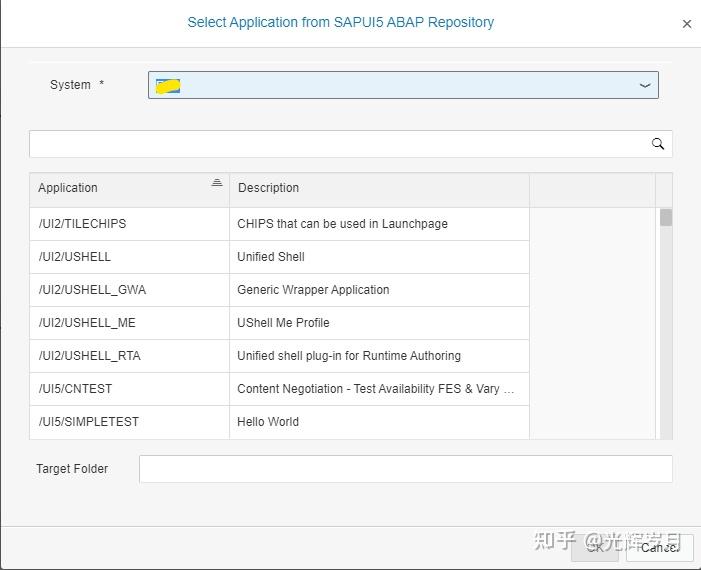The height and width of the screenshot is (570, 701).
Task: Select /UI2/USHELL_RTA in the table
Action: [x=90, y=356]
